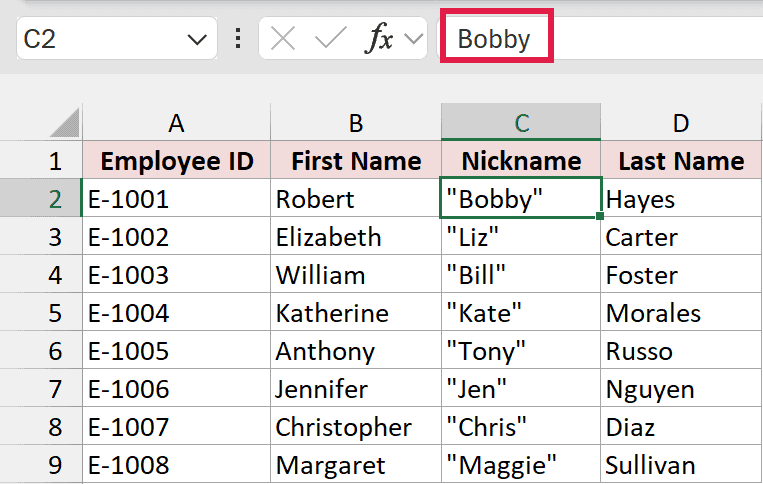The width and height of the screenshot is (763, 484).
Task: Select row 6 header
Action: click(x=41, y=350)
